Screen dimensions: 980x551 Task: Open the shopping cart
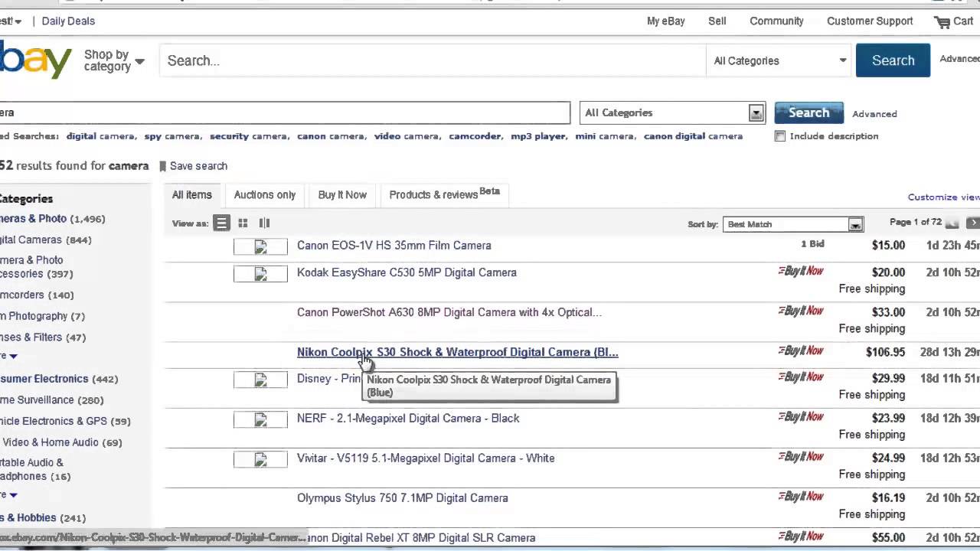(x=954, y=21)
